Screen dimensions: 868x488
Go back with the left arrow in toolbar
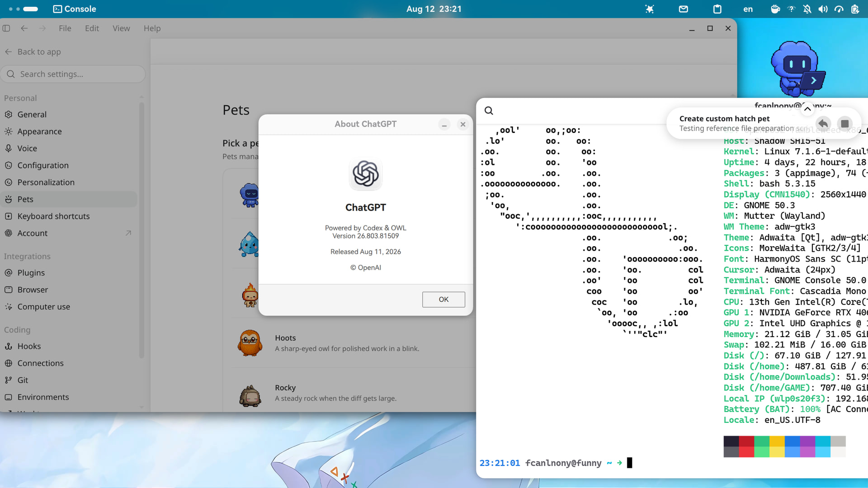click(x=24, y=28)
